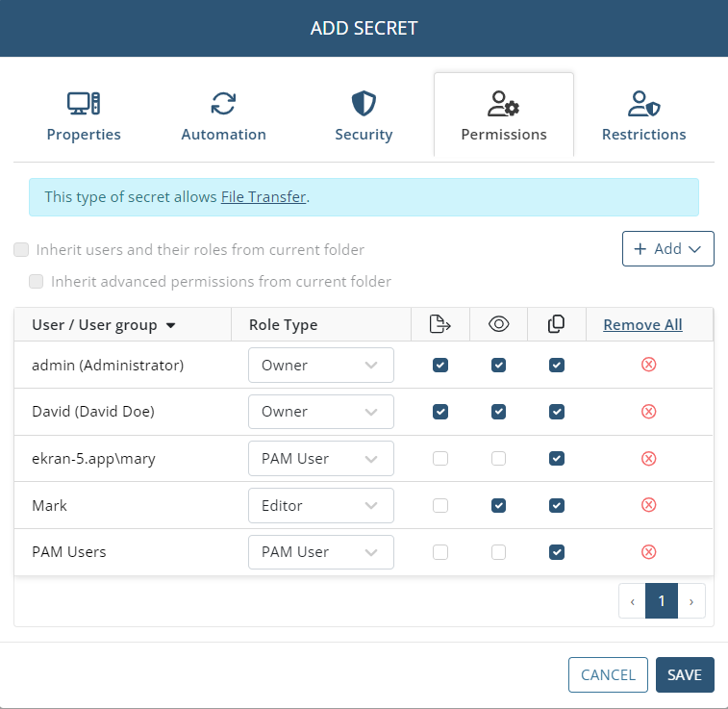This screenshot has height=709, width=728.
Task: Click the Remove All link
Action: tap(642, 325)
